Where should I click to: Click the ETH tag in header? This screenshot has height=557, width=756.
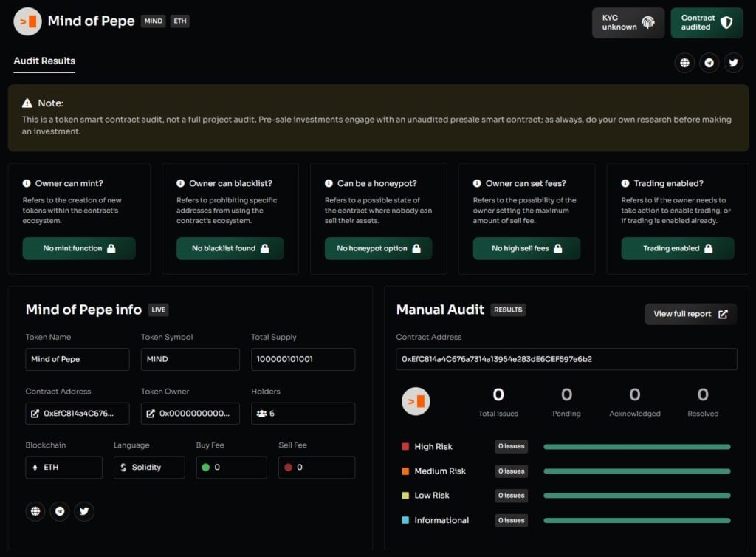click(180, 21)
